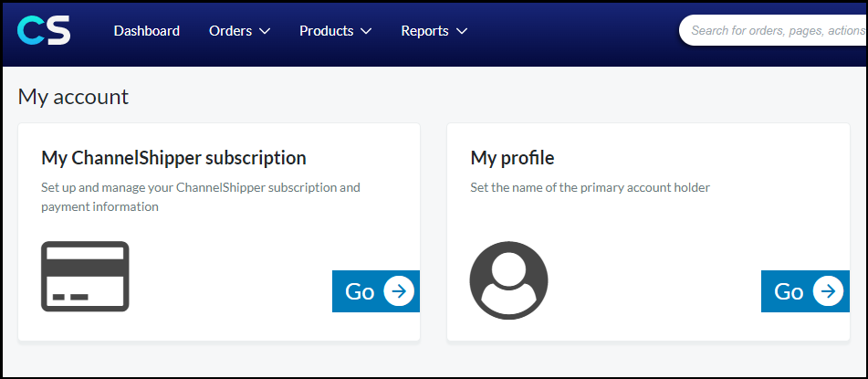Click the user profile avatar icon
This screenshot has height=379, width=868.
pos(508,280)
